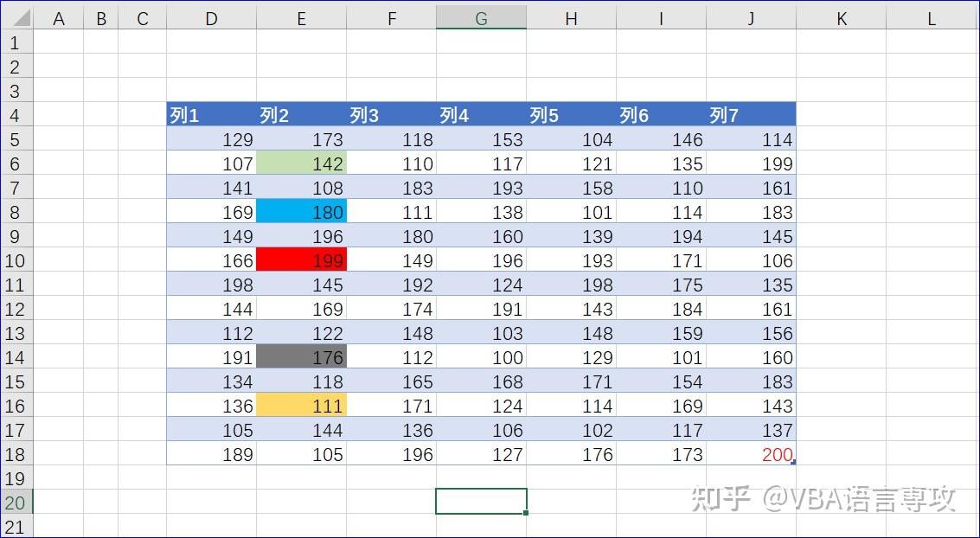Select cell G14 containing 100
The image size is (980, 538).
tap(481, 357)
